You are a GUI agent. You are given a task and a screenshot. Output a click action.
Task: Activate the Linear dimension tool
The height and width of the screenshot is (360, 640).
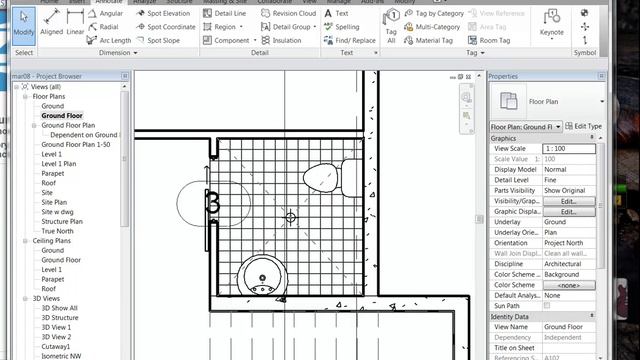tap(75, 22)
